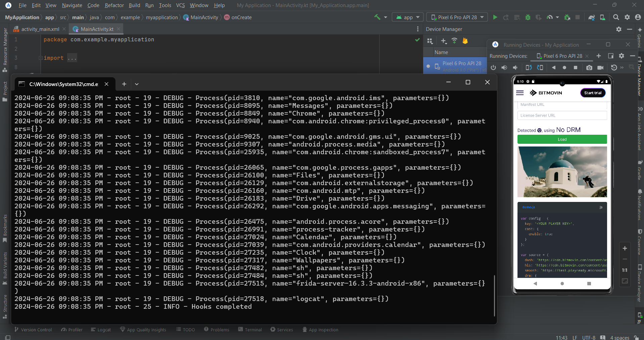
Task: Pair a device using the Wi-Fi icon
Action: coord(454,41)
